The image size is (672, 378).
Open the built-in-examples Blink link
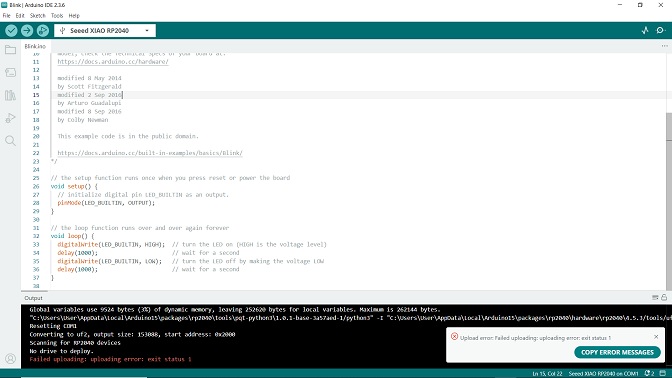point(150,153)
